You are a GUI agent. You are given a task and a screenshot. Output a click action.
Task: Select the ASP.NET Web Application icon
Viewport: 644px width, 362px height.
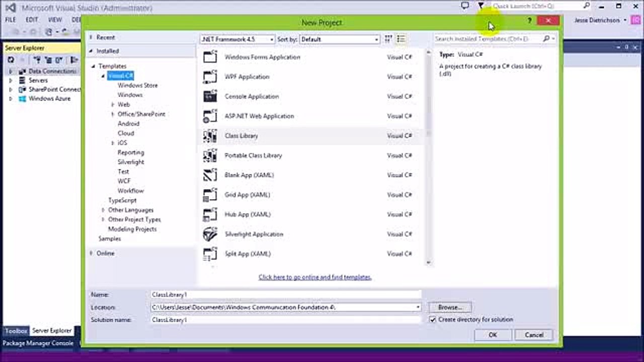(210, 116)
